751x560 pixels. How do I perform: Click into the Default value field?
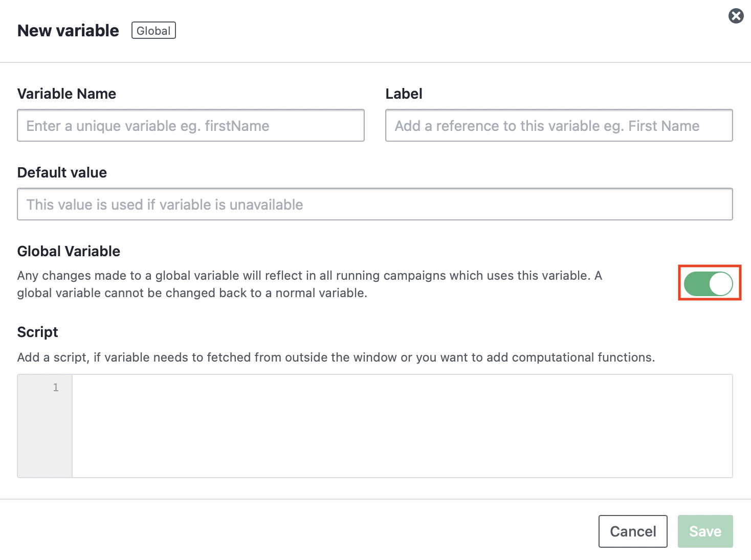point(375,204)
